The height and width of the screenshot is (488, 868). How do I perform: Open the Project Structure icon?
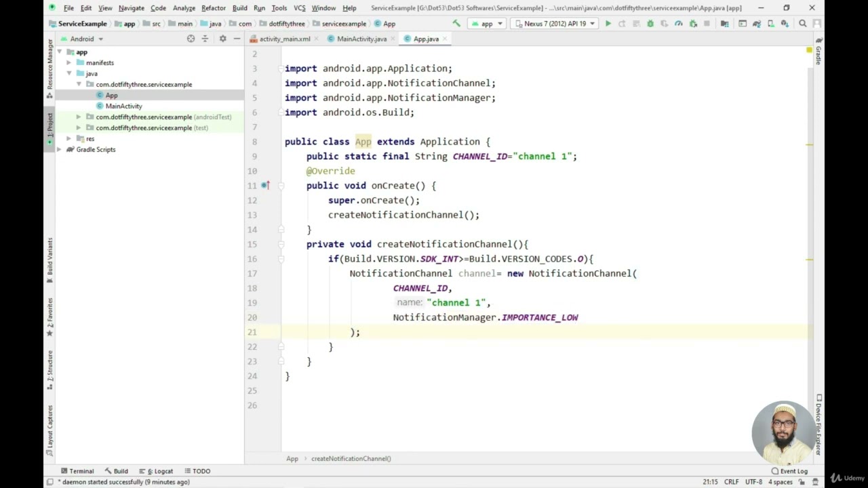(725, 24)
